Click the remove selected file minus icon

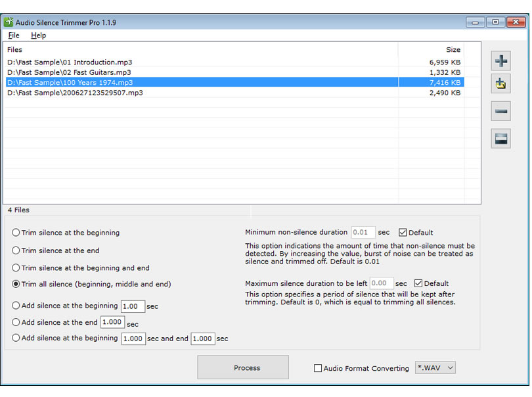point(500,111)
